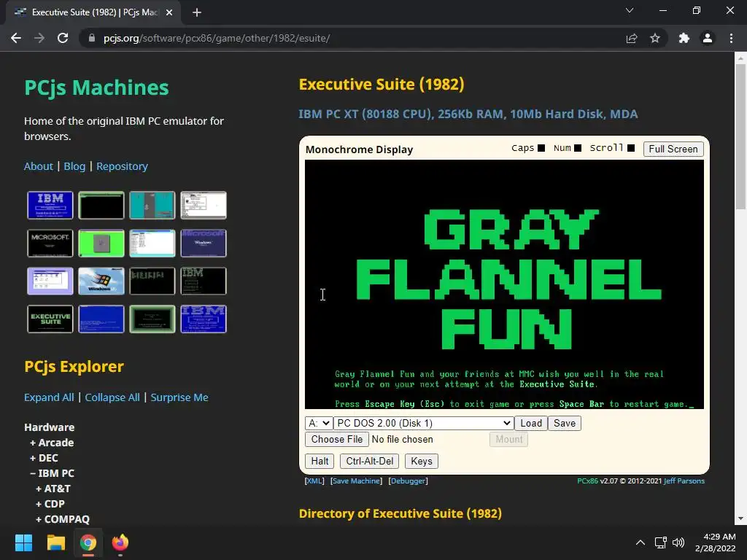This screenshot has width=747, height=560.
Task: Click the Halt button
Action: pyautogui.click(x=320, y=461)
